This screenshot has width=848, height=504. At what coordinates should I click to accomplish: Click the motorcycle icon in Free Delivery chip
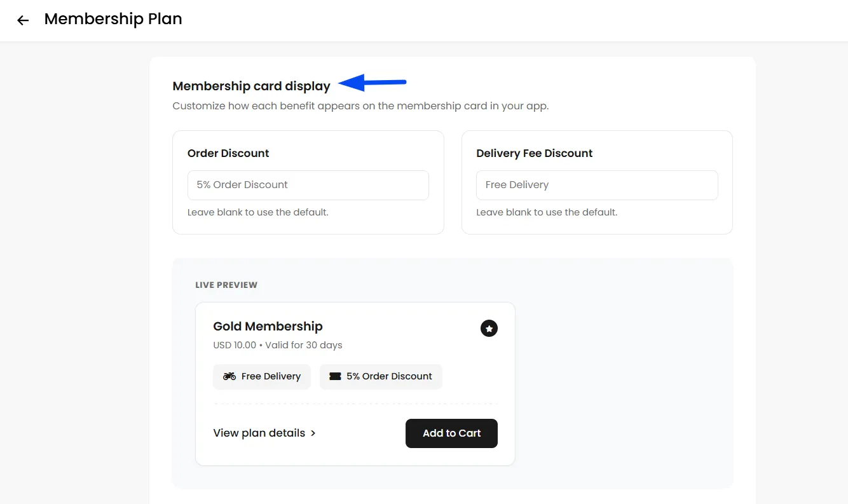229,376
